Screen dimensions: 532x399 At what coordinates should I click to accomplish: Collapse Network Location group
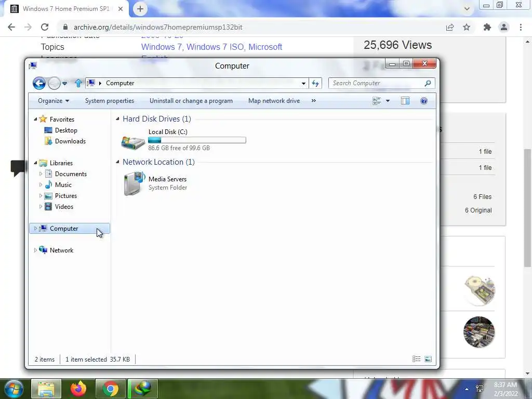click(x=117, y=162)
